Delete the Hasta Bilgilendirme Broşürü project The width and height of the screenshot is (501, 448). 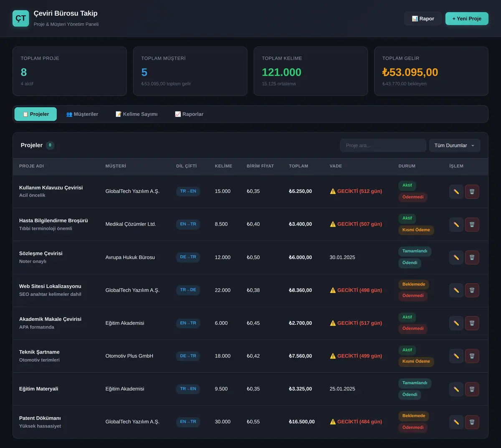pyautogui.click(x=472, y=225)
